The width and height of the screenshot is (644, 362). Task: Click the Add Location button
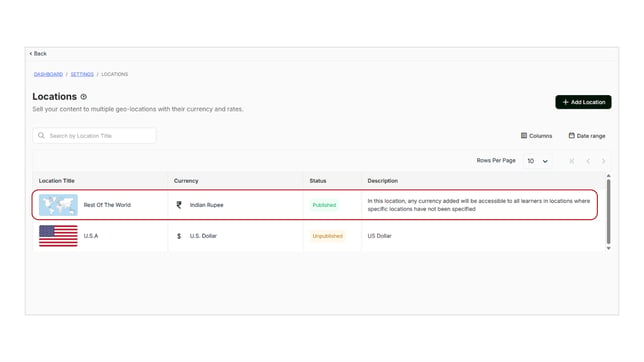pos(583,102)
